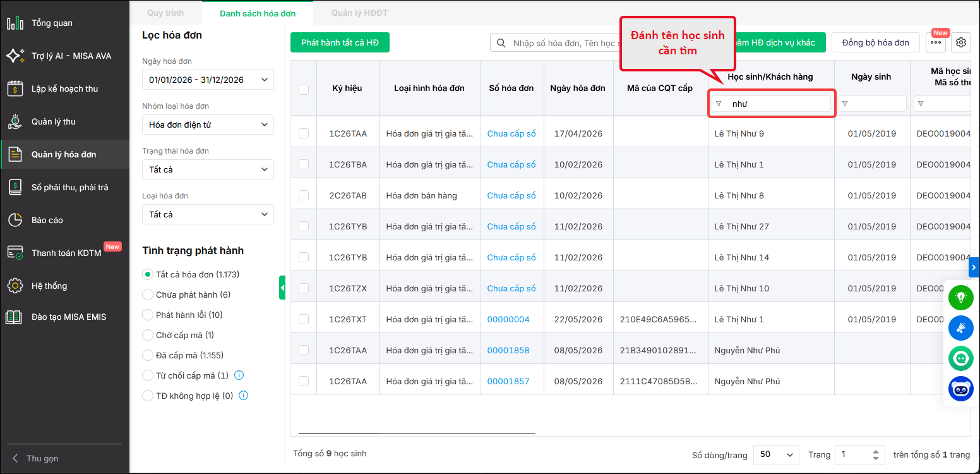Click the Thanh toán KDTM card icon
Screen dimensions: 980x474
coord(15,253)
